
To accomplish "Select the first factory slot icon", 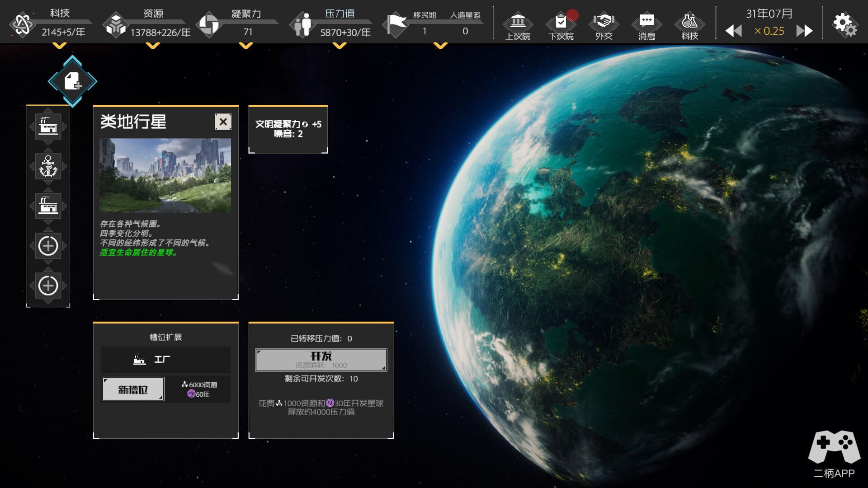I will click(x=48, y=126).
